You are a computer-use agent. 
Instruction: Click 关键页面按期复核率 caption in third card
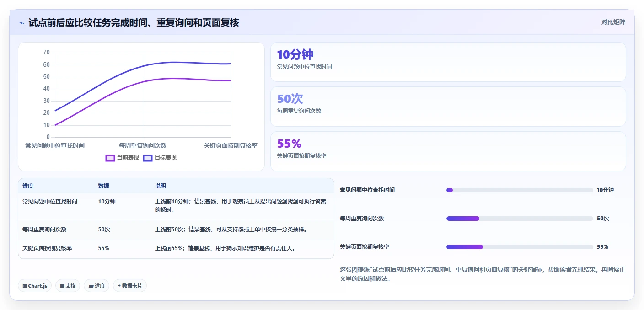coord(301,156)
